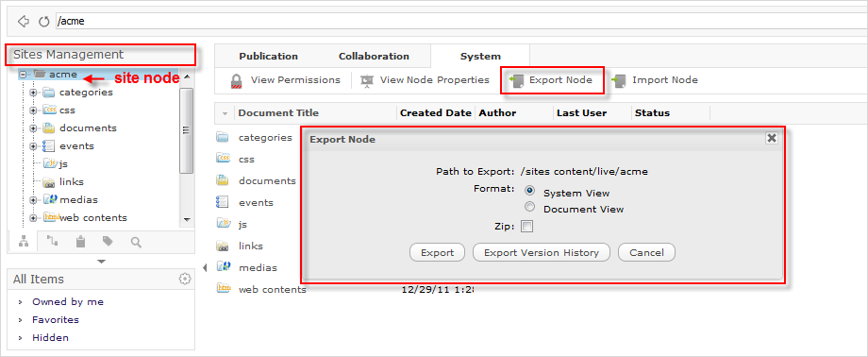Click the back arrow icon beside the address bar
Image resolution: width=868 pixels, height=357 pixels.
pyautogui.click(x=23, y=22)
